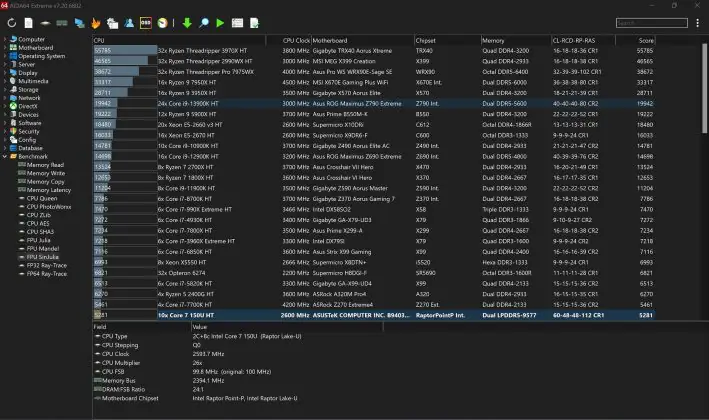The image size is (709, 420).
Task: Open the CPUID panel chip icon
Action: click(45, 23)
